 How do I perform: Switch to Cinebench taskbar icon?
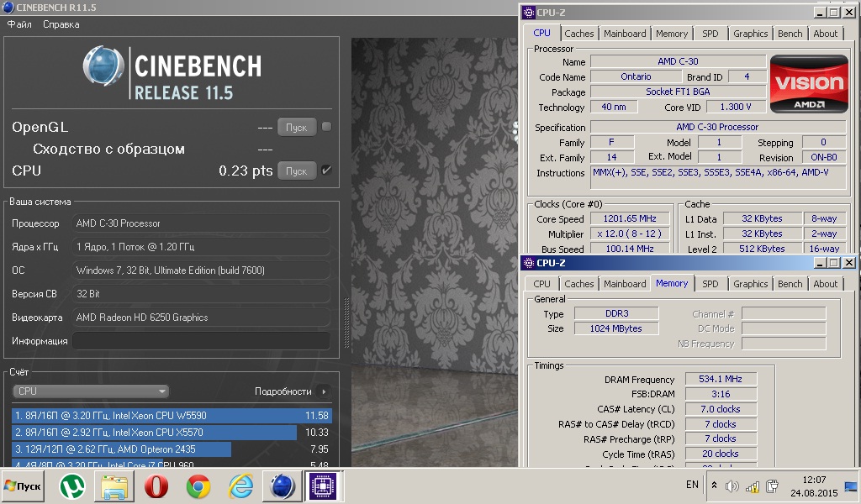pos(283,486)
